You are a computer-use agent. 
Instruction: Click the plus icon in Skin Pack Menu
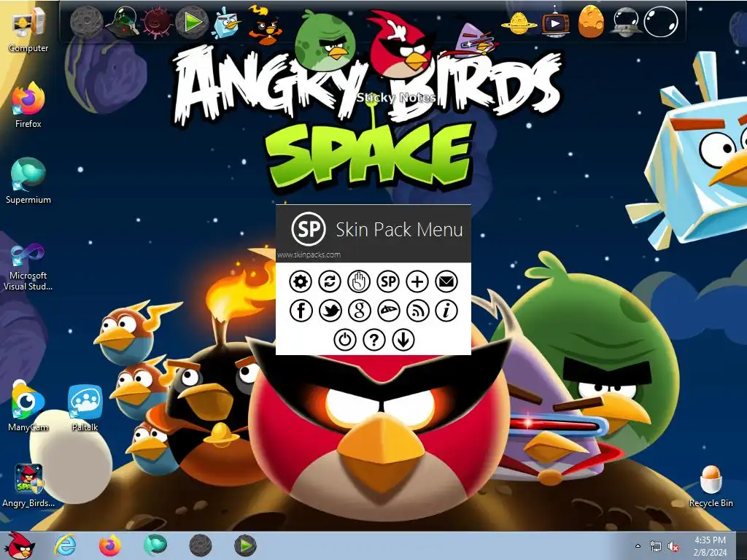(x=417, y=281)
